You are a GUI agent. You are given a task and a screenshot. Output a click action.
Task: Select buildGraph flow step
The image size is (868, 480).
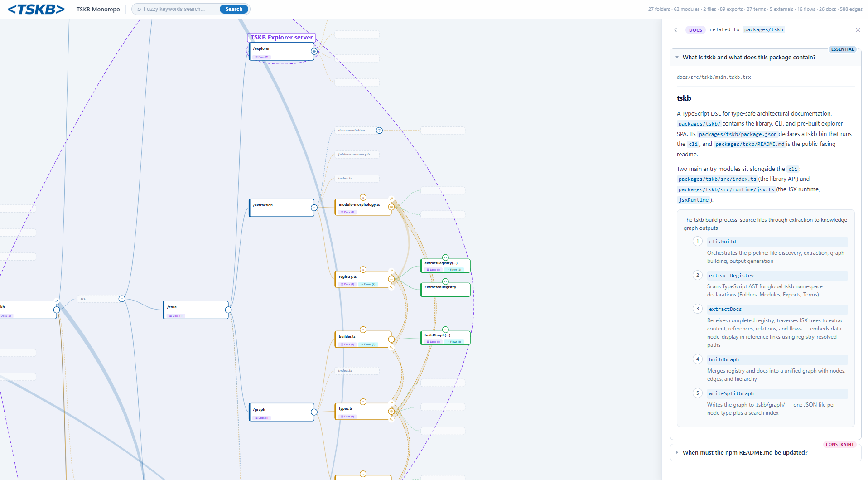pos(777,360)
